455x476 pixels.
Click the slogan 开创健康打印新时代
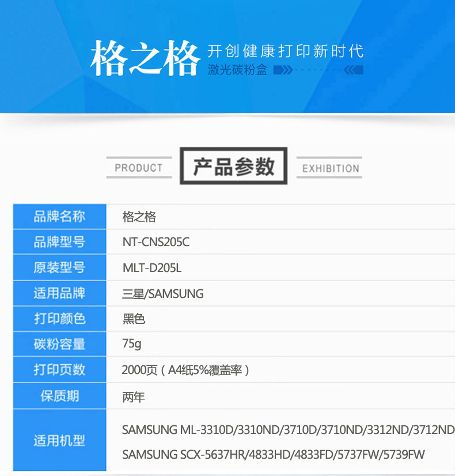pyautogui.click(x=286, y=51)
